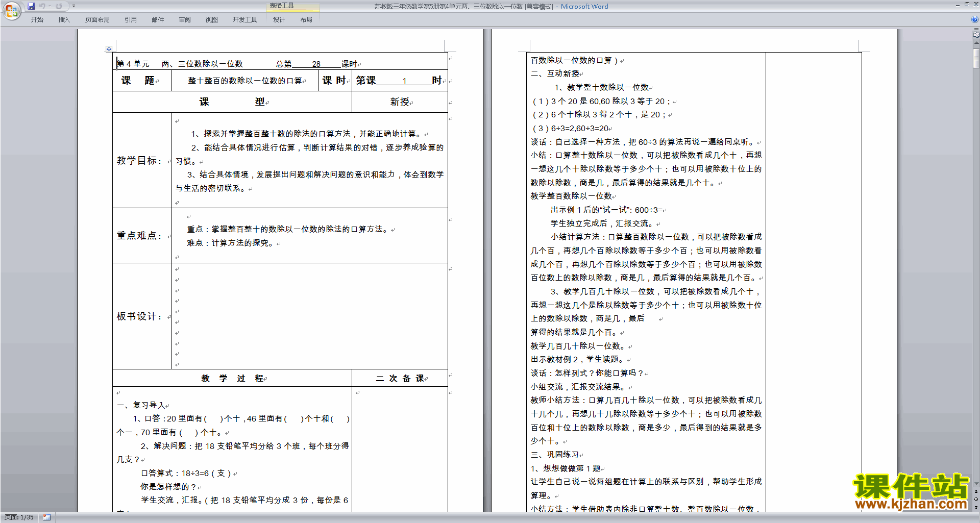The width and height of the screenshot is (980, 523).
Task: Click the 重点难点 row label
Action: (139, 236)
